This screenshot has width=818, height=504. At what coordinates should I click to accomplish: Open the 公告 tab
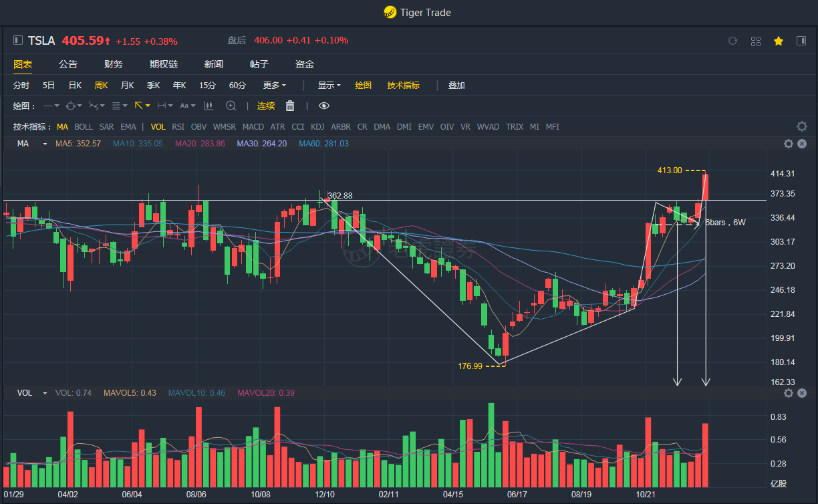(68, 64)
